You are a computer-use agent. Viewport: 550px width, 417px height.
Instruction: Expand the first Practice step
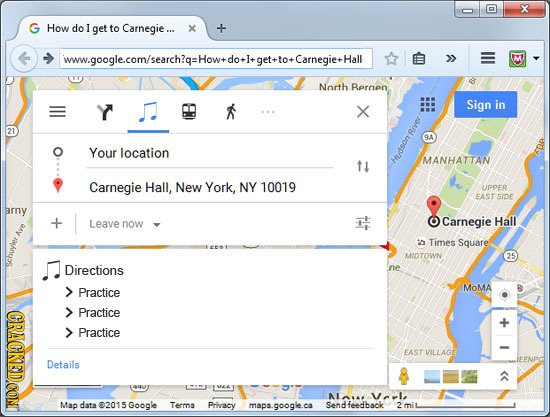(93, 292)
